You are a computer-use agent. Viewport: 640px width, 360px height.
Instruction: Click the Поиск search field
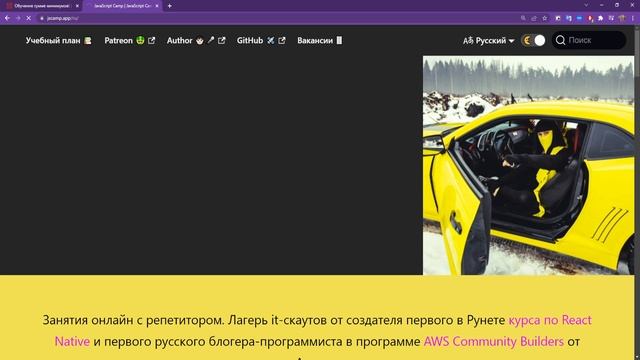point(589,40)
